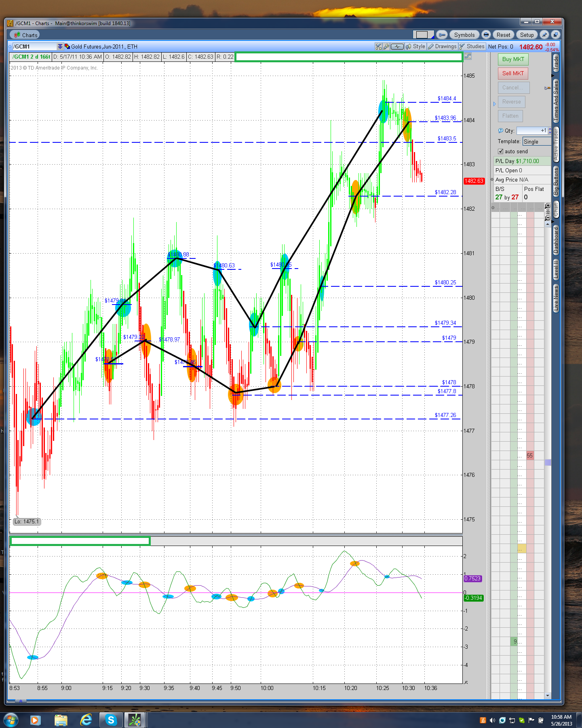Click the Cancel... button
Screen dimensions: 582x728
tap(513, 87)
